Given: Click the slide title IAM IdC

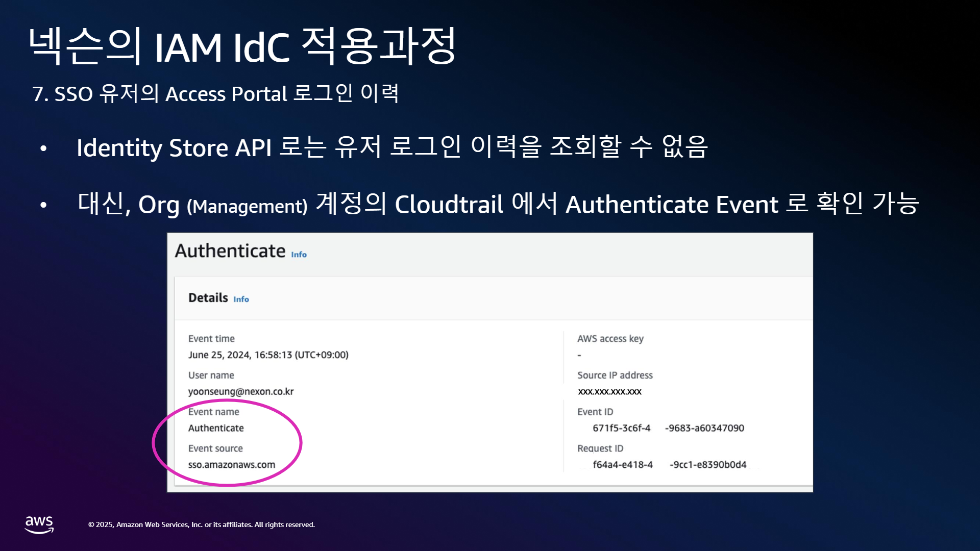Looking at the screenshot, I should point(242,46).
